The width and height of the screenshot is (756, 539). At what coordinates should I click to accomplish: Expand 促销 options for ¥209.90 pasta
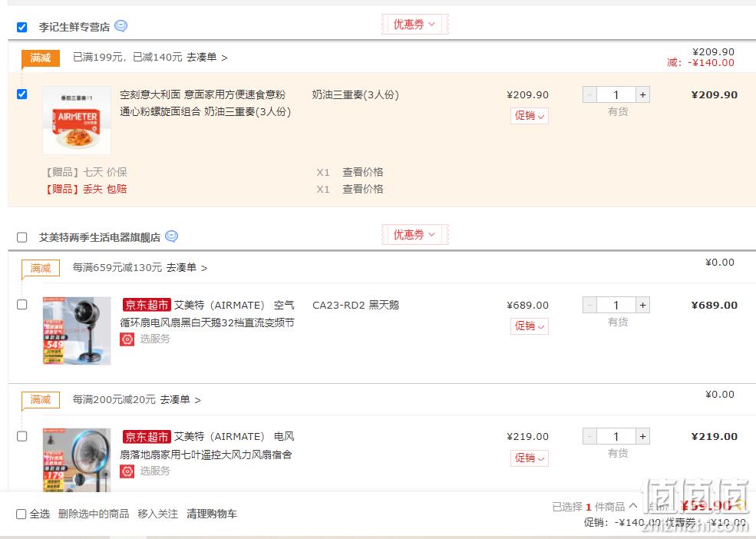click(x=530, y=116)
